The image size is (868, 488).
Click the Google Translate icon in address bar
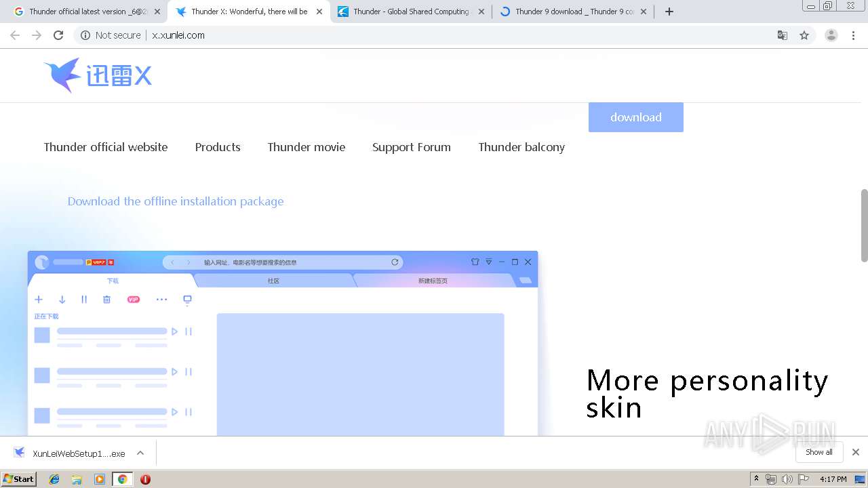coord(782,35)
